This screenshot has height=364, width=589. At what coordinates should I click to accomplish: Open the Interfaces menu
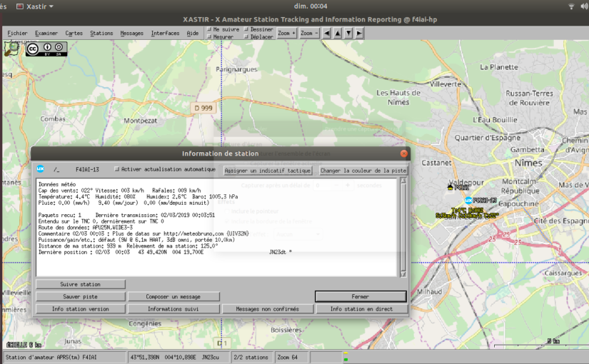(165, 33)
